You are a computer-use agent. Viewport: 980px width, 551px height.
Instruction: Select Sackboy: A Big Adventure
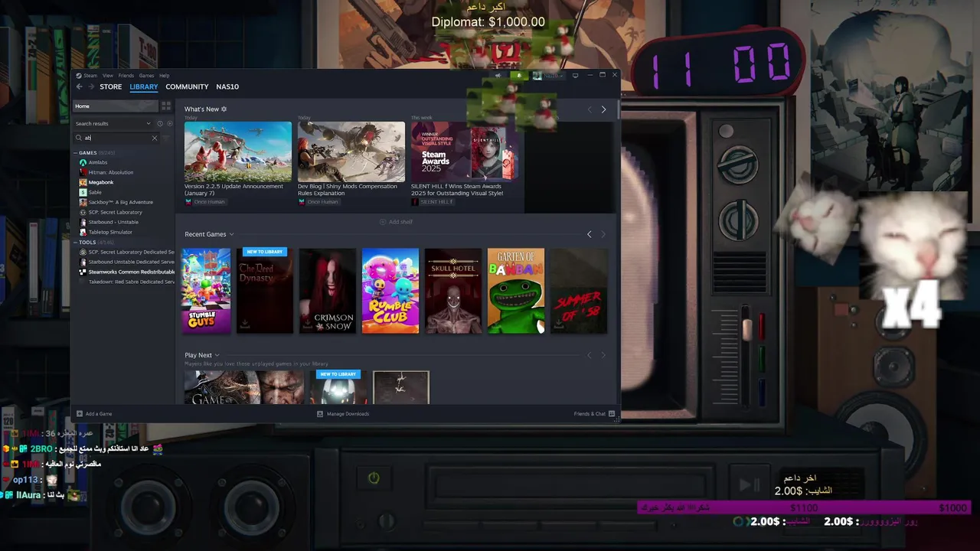coord(120,202)
